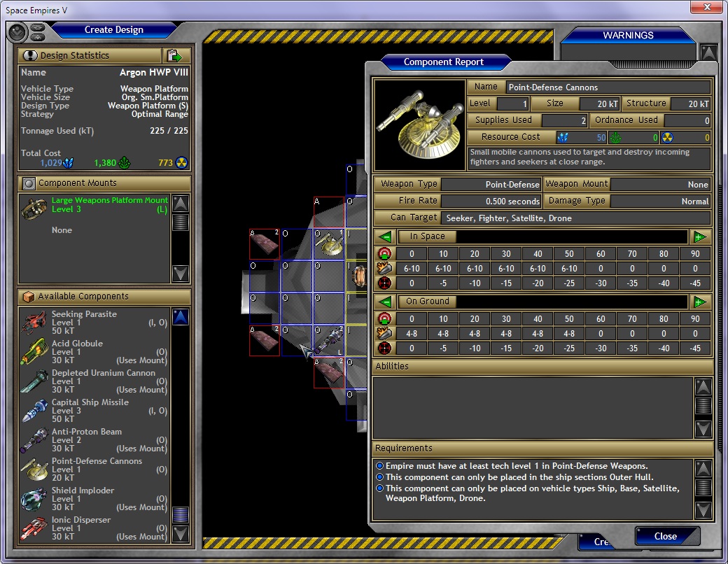Click the On Ground accuracy crosshair icon
728x564 pixels.
point(384,348)
